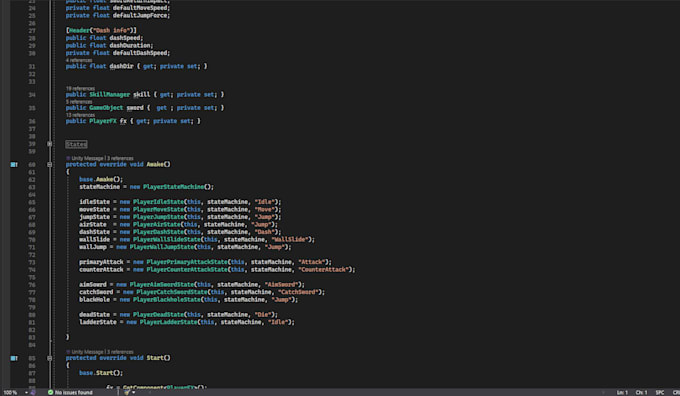Click SkillManager type on line 34
Image resolution: width=680 pixels, height=396 pixels.
[x=110, y=95]
